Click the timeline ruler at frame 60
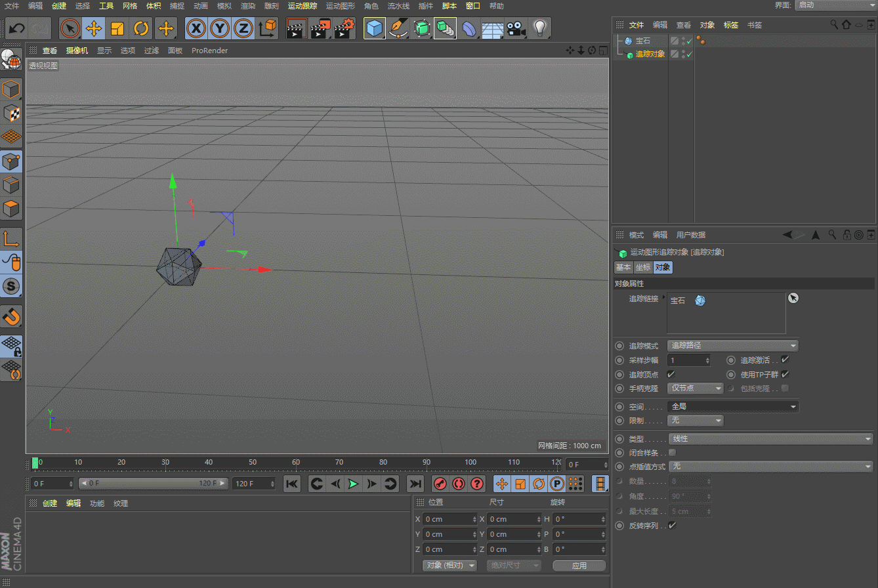 [295, 463]
